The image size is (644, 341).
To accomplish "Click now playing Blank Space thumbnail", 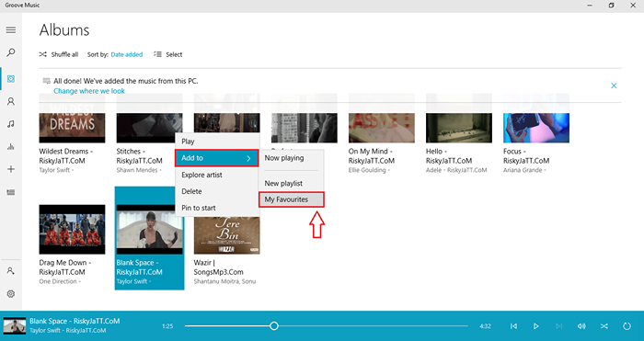I will click(x=15, y=325).
